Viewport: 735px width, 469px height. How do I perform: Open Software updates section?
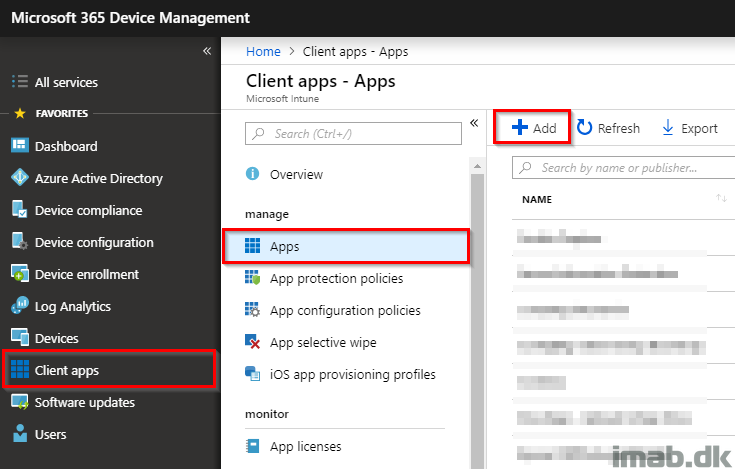click(84, 402)
